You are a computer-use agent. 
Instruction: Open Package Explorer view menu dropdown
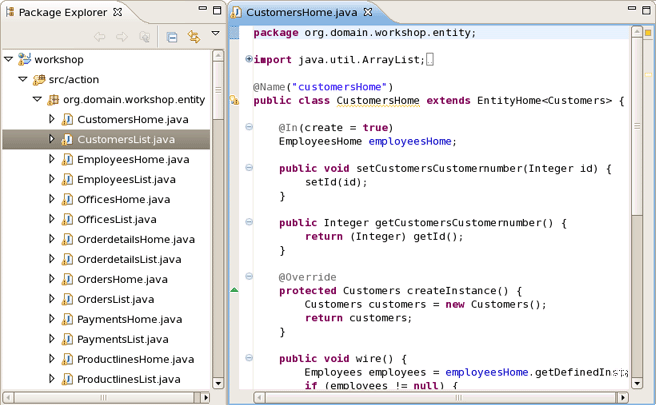coord(214,34)
